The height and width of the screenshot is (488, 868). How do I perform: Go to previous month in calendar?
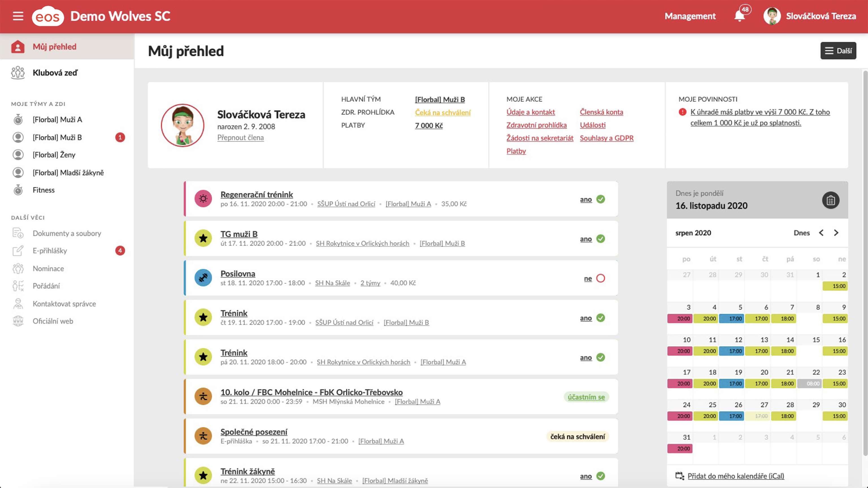[x=821, y=233]
